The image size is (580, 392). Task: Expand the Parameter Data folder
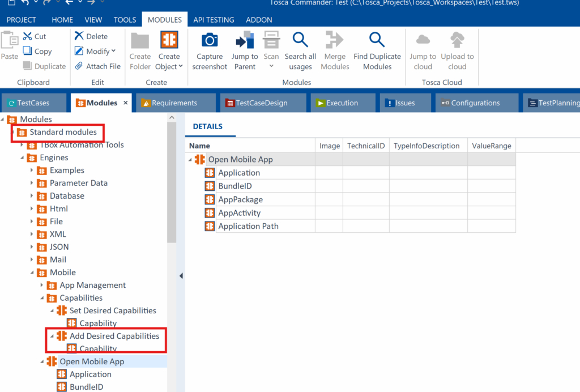tap(32, 183)
